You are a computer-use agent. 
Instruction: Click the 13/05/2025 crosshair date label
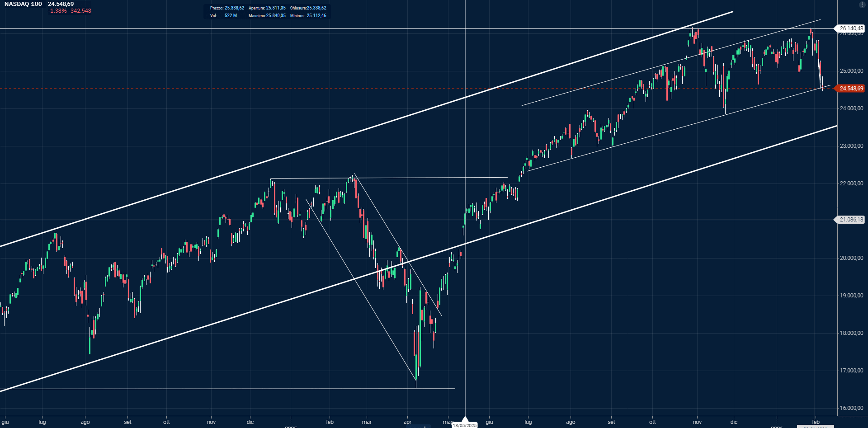(x=465, y=425)
